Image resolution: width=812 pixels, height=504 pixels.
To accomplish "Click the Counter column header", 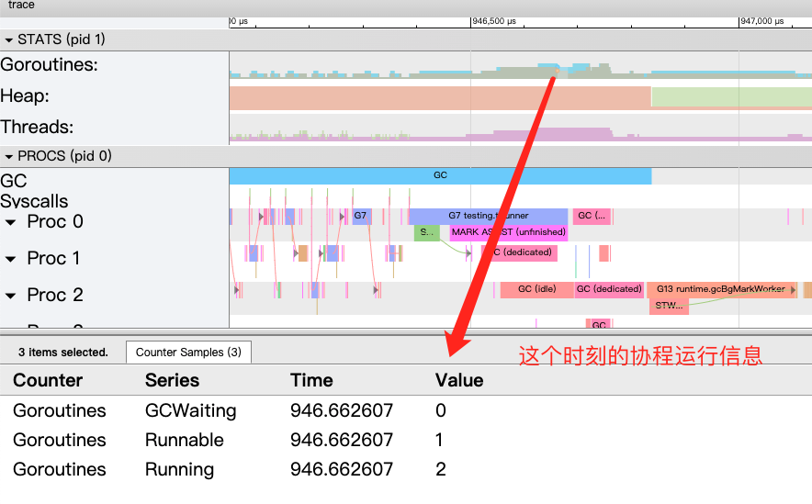I will 48,380.
